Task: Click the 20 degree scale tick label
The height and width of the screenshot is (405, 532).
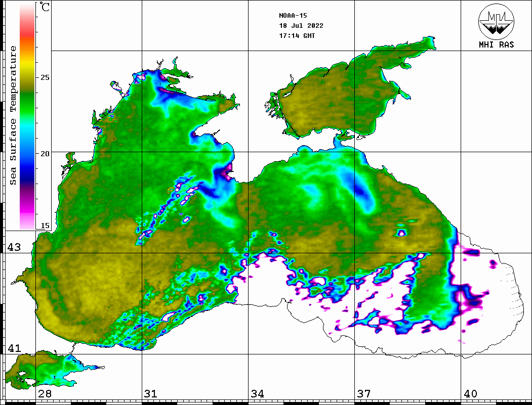Action: (x=45, y=154)
